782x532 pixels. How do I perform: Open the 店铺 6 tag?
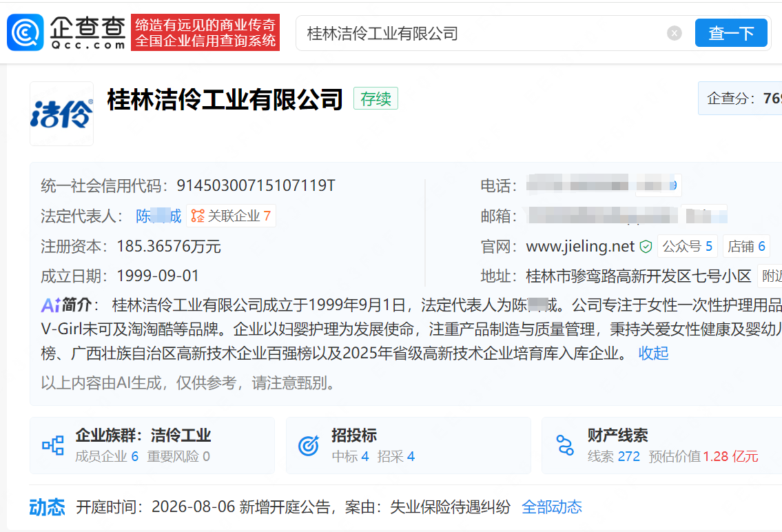pyautogui.click(x=746, y=246)
